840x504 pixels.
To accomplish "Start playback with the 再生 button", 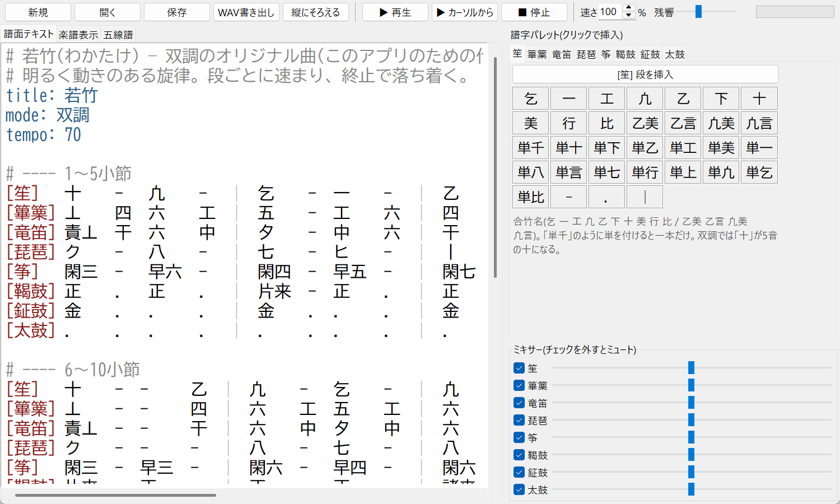I will (x=395, y=12).
